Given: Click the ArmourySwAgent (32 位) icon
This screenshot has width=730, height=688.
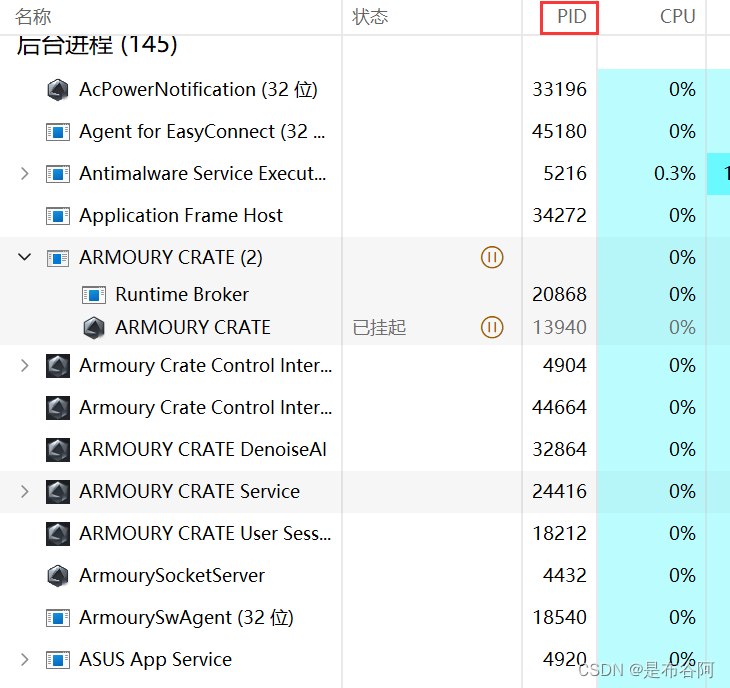Looking at the screenshot, I should (x=58, y=618).
